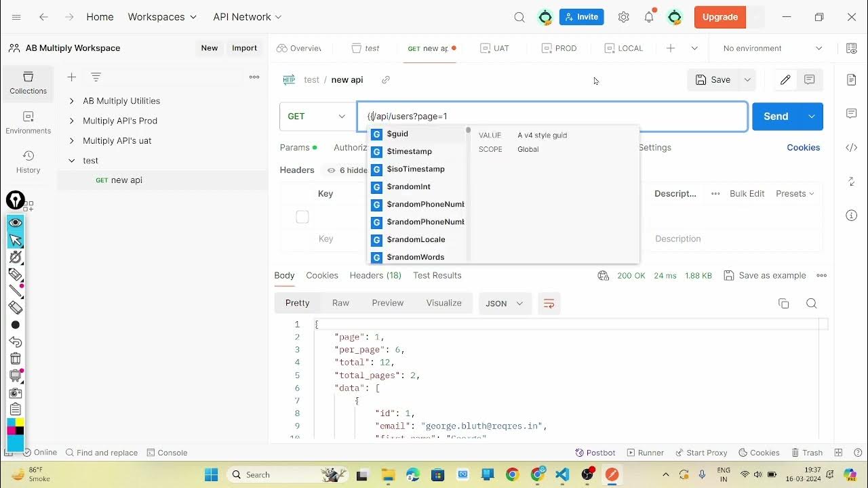This screenshot has height=488, width=868.
Task: Open the notifications bell
Action: (x=649, y=17)
